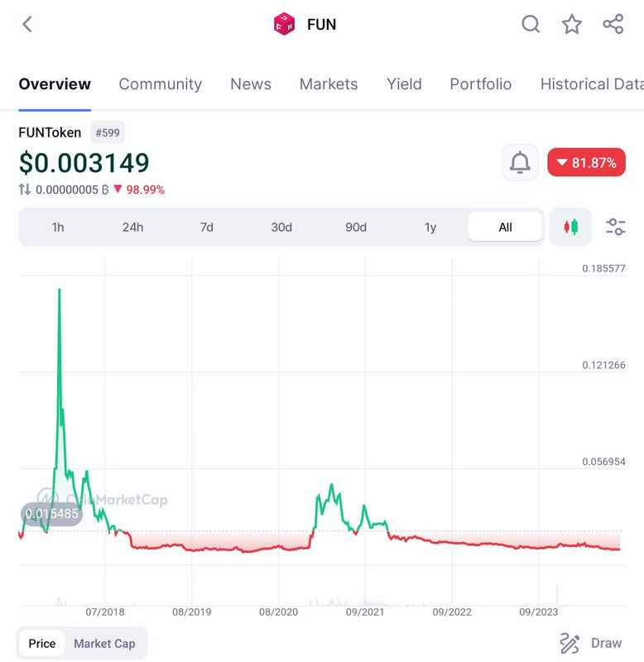Pick the 90d time range

pyautogui.click(x=356, y=227)
